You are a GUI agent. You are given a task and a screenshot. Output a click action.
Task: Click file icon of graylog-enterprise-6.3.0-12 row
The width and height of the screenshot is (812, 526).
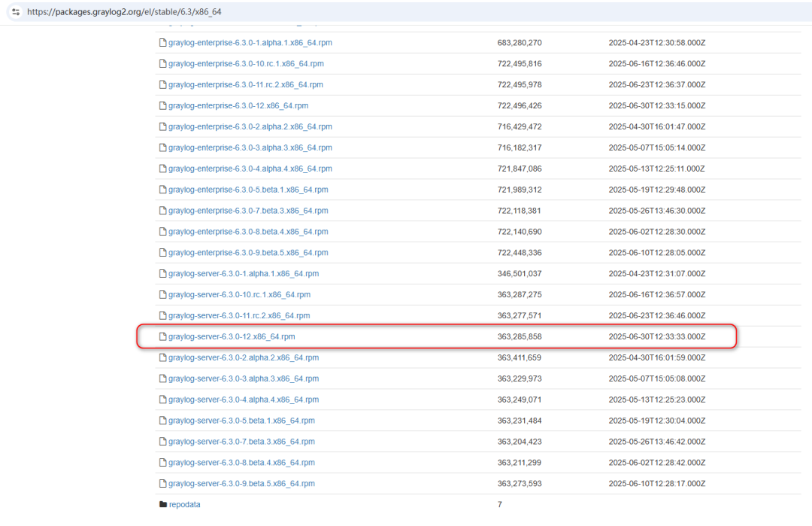[x=162, y=105]
